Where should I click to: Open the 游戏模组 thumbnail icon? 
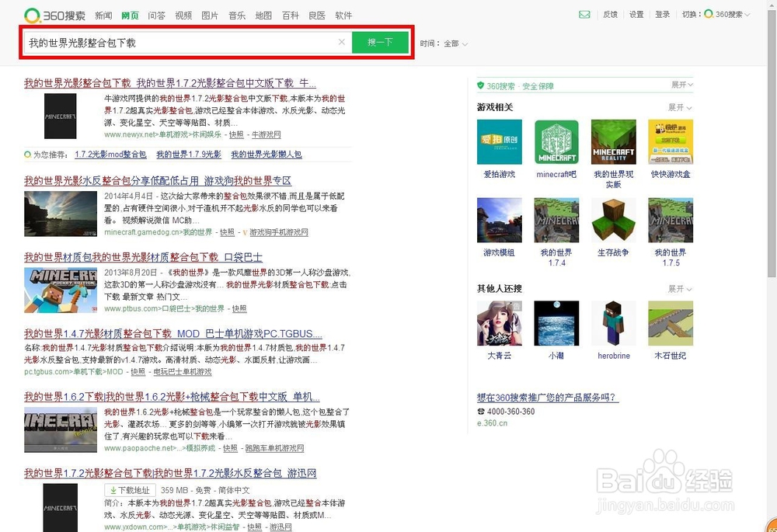[499, 220]
